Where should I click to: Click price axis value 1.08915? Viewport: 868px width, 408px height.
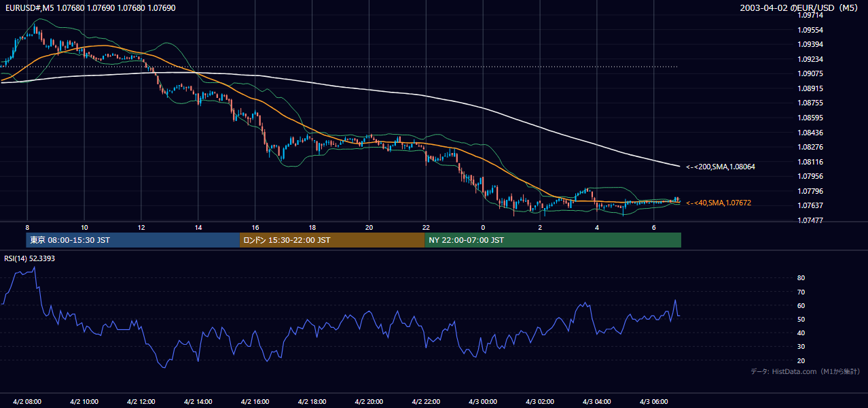click(810, 88)
